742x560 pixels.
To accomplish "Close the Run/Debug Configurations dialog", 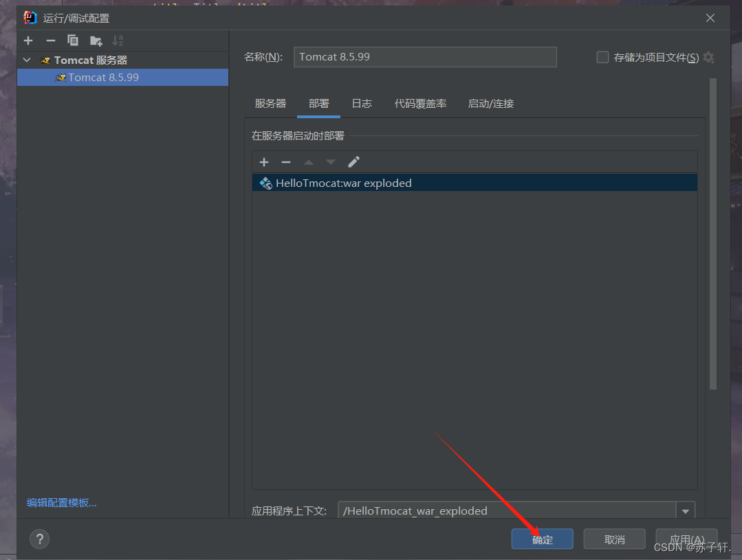I will tap(710, 18).
